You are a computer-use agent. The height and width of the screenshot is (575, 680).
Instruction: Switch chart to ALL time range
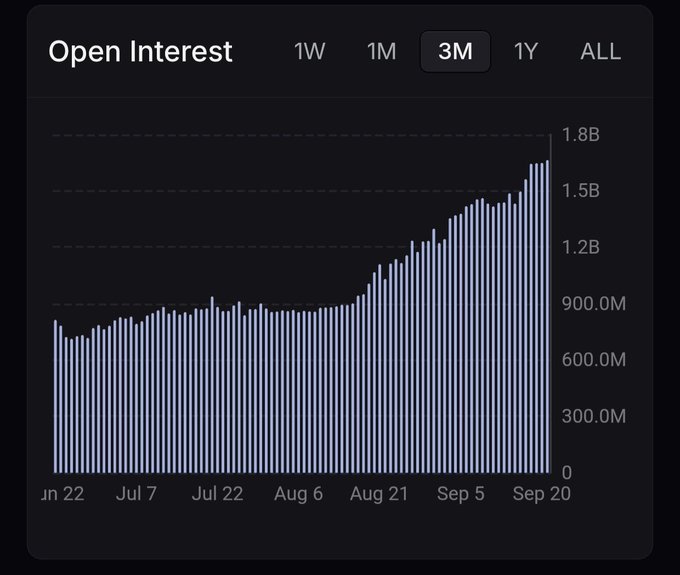click(601, 52)
